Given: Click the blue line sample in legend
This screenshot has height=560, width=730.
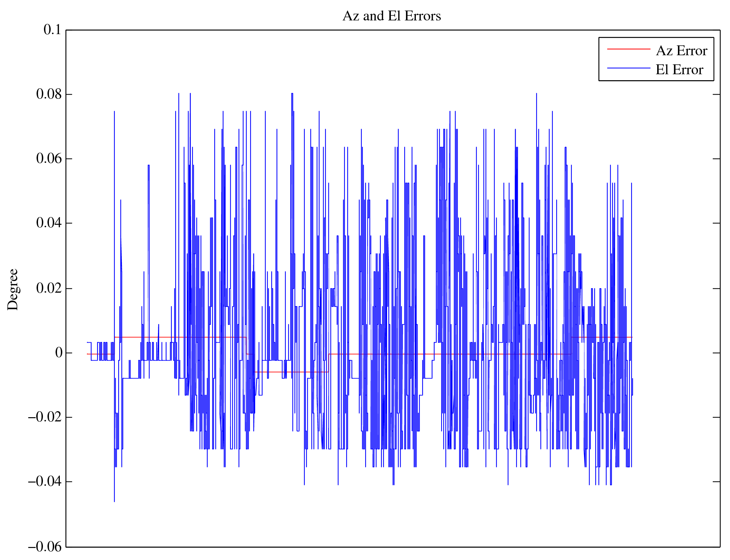Looking at the screenshot, I should (628, 68).
